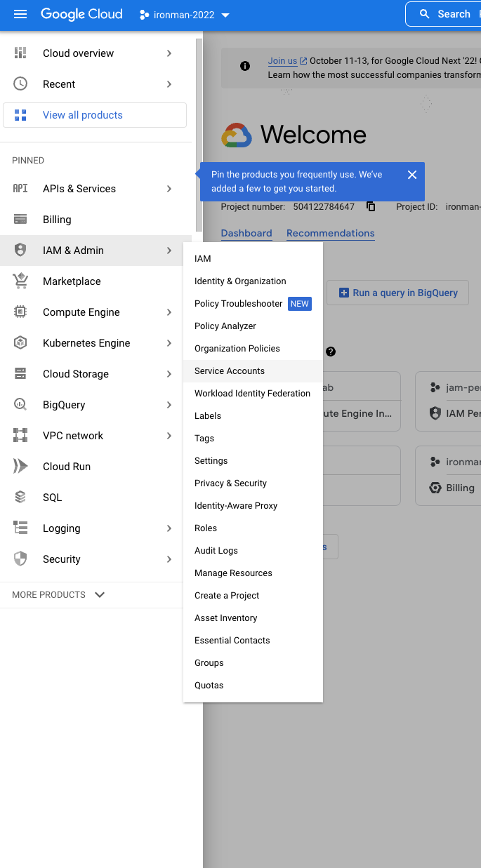Open Groups in the submenu

253,663
